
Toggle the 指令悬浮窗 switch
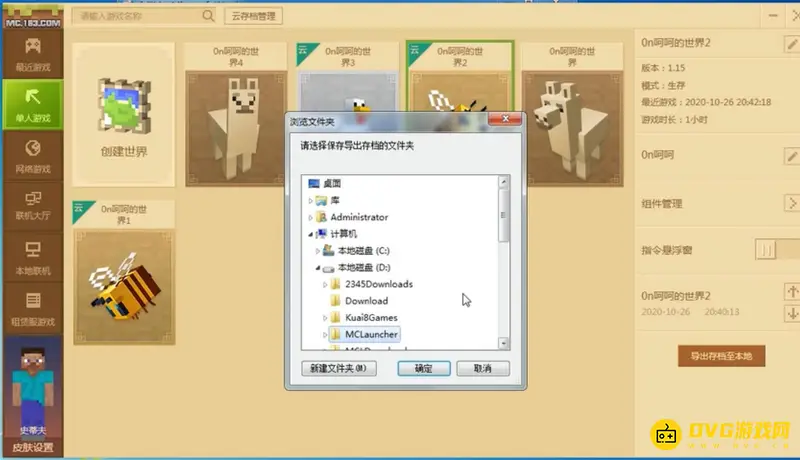click(765, 249)
